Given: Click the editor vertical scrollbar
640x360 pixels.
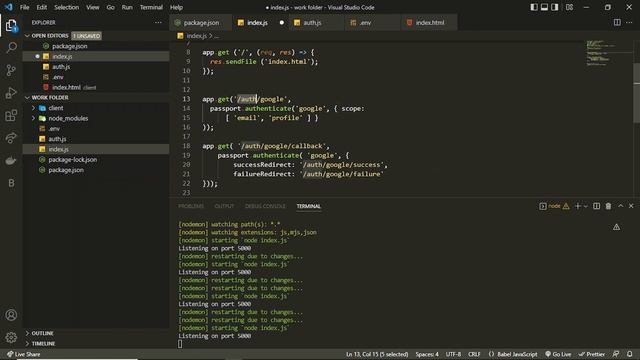Looking at the screenshot, I should click(636, 93).
